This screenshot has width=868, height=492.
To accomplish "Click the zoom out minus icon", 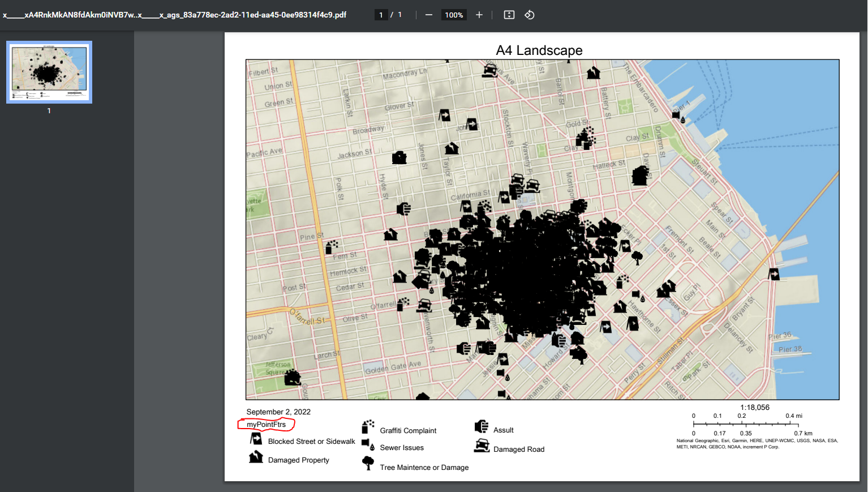I will pos(431,15).
